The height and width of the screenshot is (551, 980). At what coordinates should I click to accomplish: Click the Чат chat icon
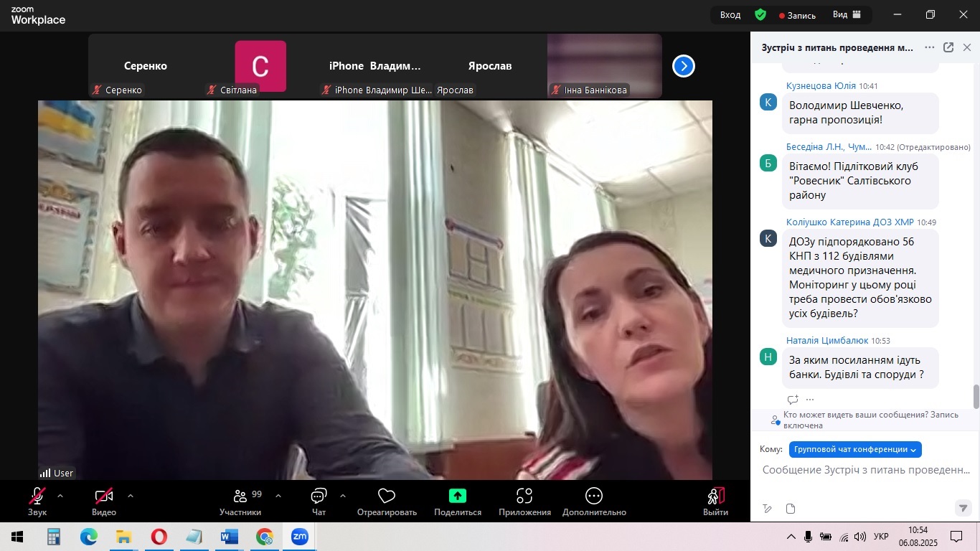(319, 496)
